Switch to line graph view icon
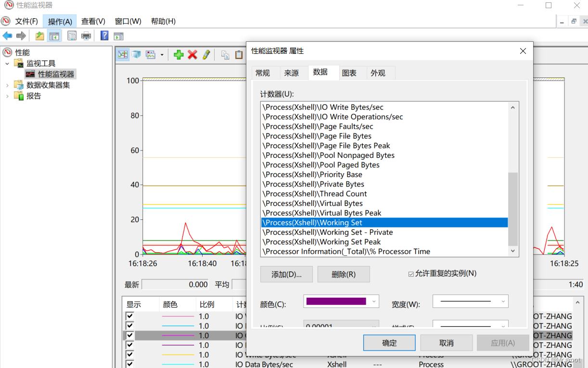 pos(122,54)
